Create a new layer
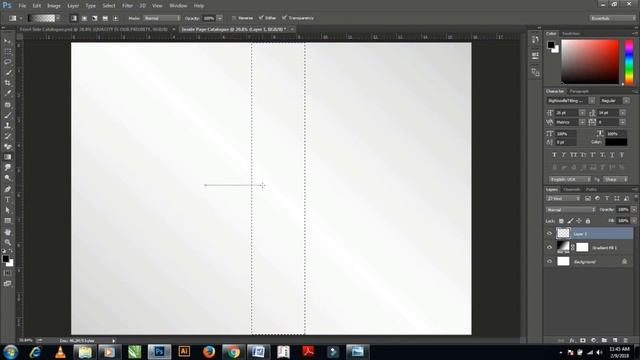Viewport: 640px width, 360px height. (x=615, y=340)
